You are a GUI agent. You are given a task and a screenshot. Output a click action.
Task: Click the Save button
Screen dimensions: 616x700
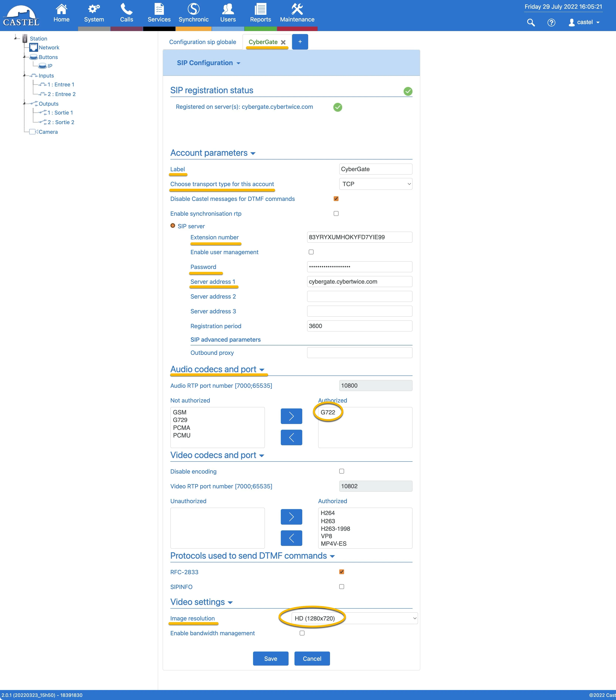(270, 659)
